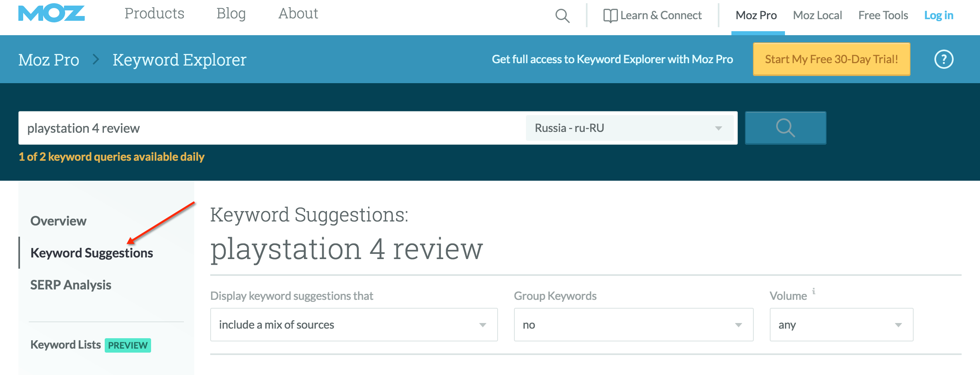The image size is (980, 375).
Task: Open SERP Analysis in the sidebar
Action: tap(71, 285)
